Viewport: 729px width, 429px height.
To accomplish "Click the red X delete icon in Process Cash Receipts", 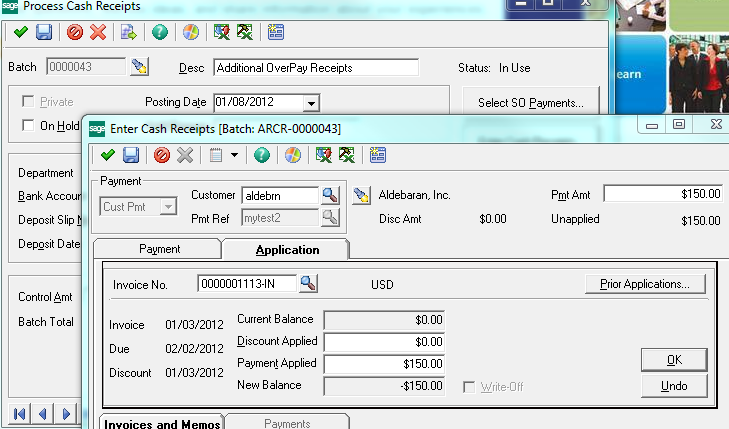I will tap(98, 32).
